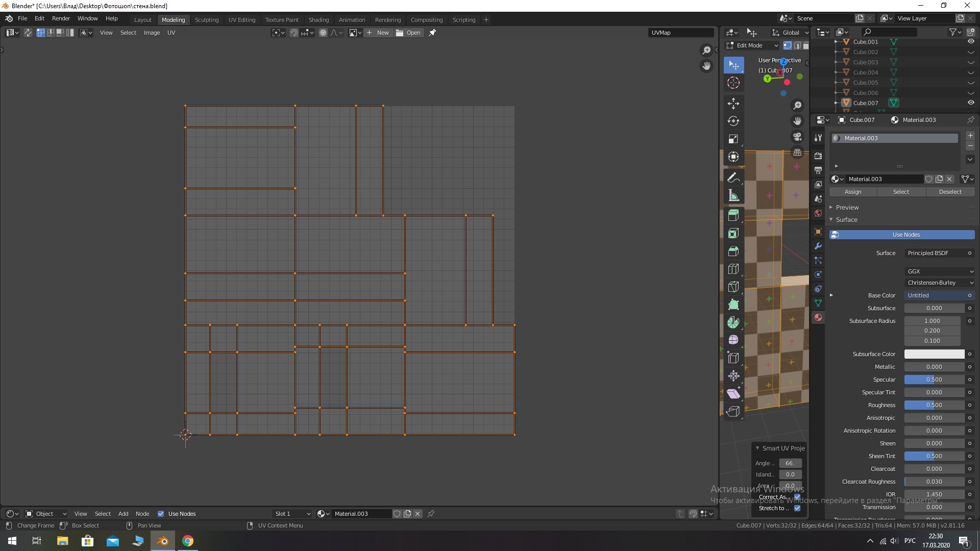The height and width of the screenshot is (551, 980).
Task: Collapse Smart UV Project operator panel
Action: click(757, 448)
